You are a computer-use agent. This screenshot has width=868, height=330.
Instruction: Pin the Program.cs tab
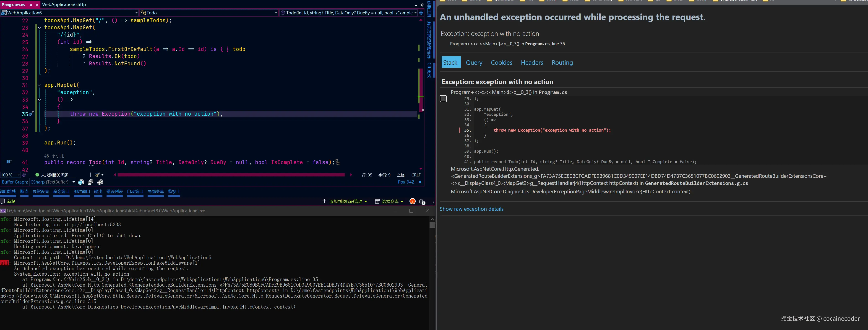click(x=31, y=5)
